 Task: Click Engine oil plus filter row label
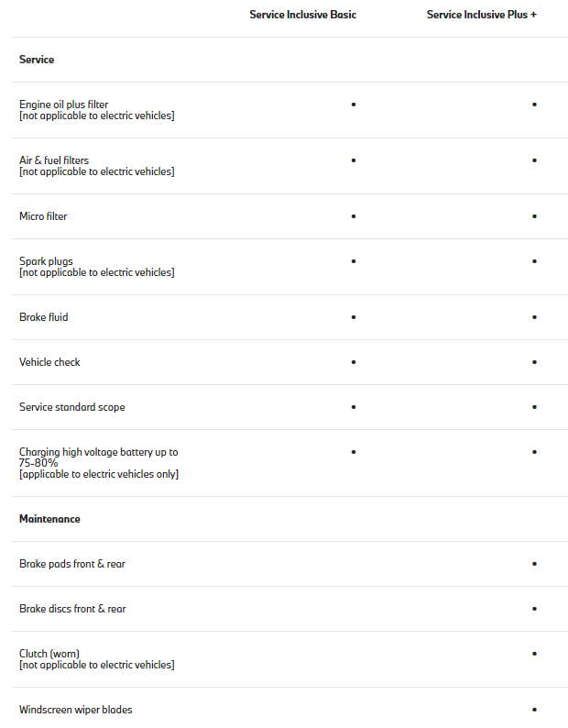[63, 105]
